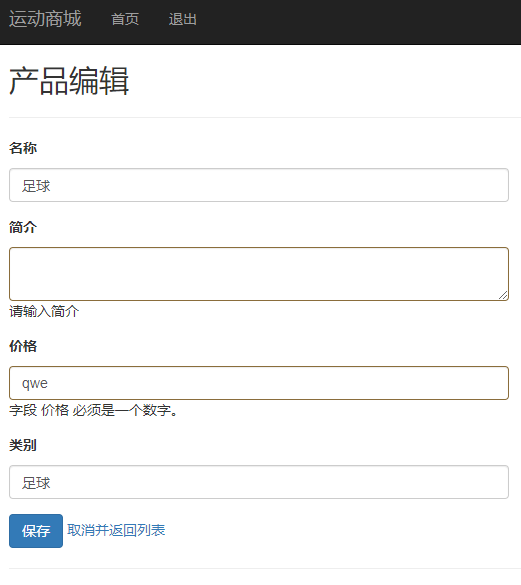Click the 运动商城 brand logo text
The height and width of the screenshot is (585, 521).
pos(45,19)
